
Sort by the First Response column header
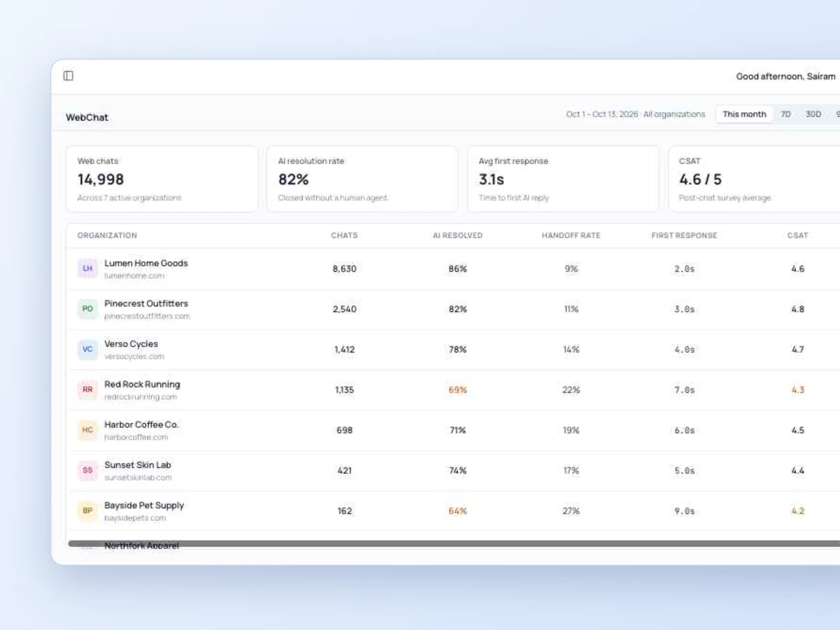point(685,235)
